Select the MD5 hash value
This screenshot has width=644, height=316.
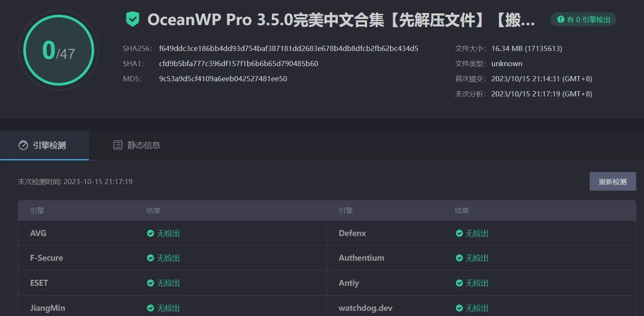coord(223,79)
